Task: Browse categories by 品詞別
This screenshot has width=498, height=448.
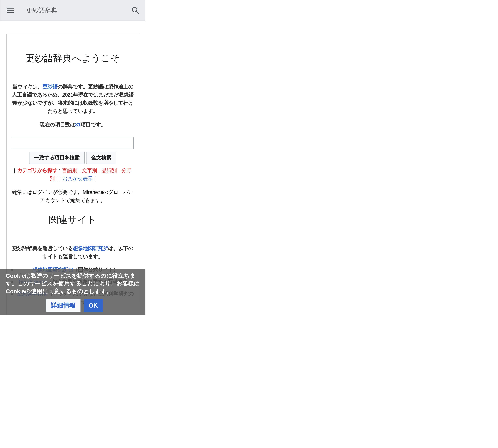Action: tap(109, 171)
